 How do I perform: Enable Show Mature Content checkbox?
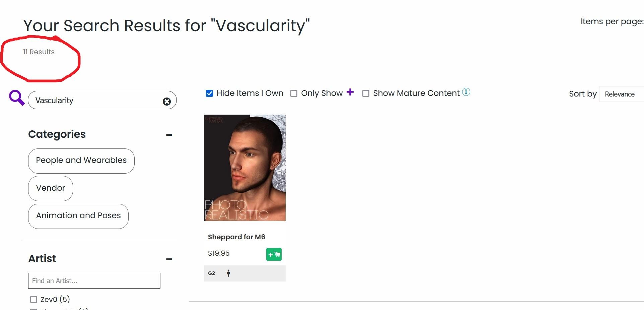point(366,94)
